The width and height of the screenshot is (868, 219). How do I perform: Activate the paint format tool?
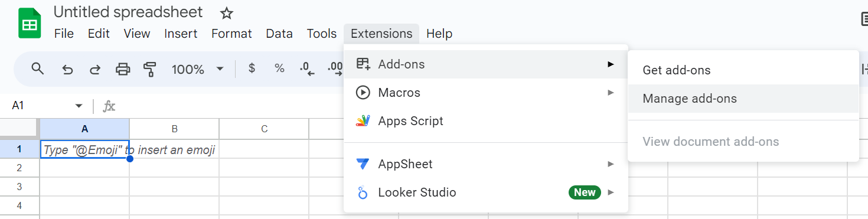click(x=149, y=69)
